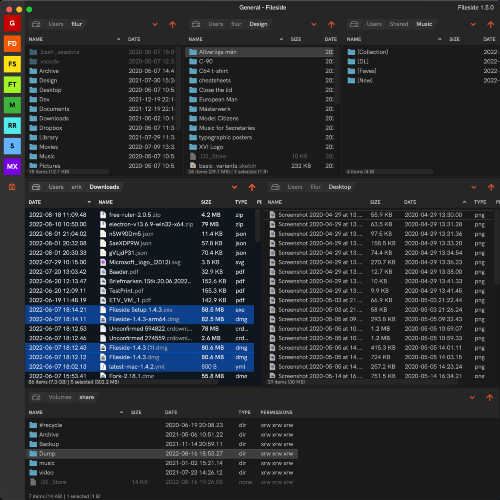Screen dimensions: 500x500
Task: Select the [Collection] folder in Music
Action: tap(422, 52)
